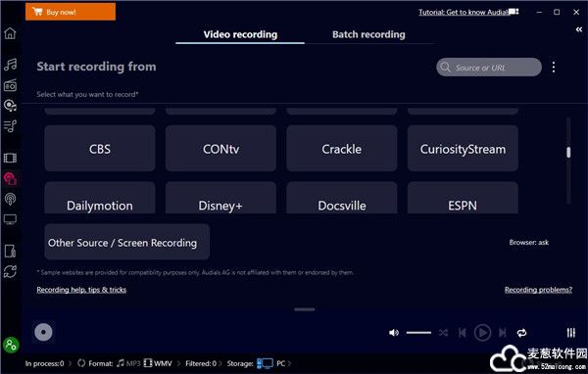Expand the Filtered: 0 status entry
This screenshot has height=374, width=588.
point(201,363)
